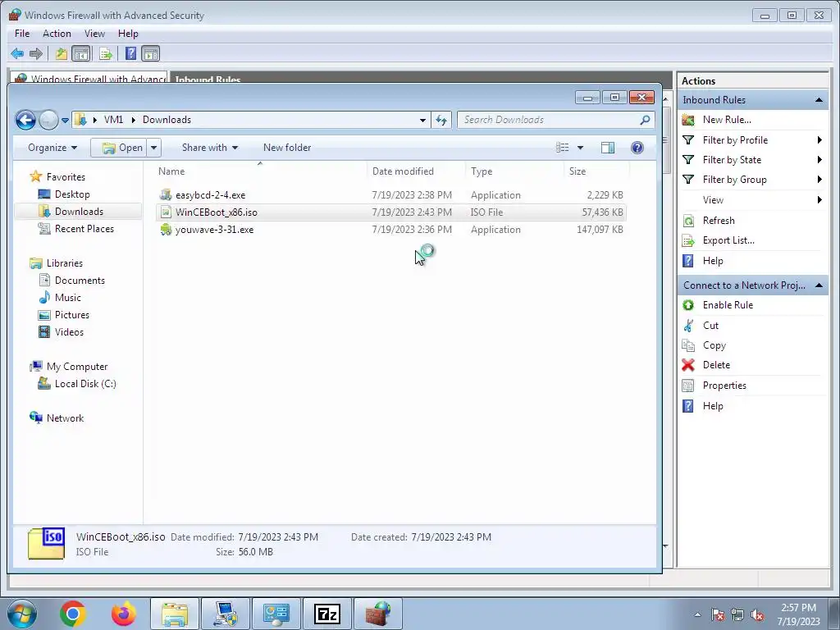Image resolution: width=840 pixels, height=630 pixels.
Task: Open 7-Zip from taskbar
Action: tap(327, 614)
